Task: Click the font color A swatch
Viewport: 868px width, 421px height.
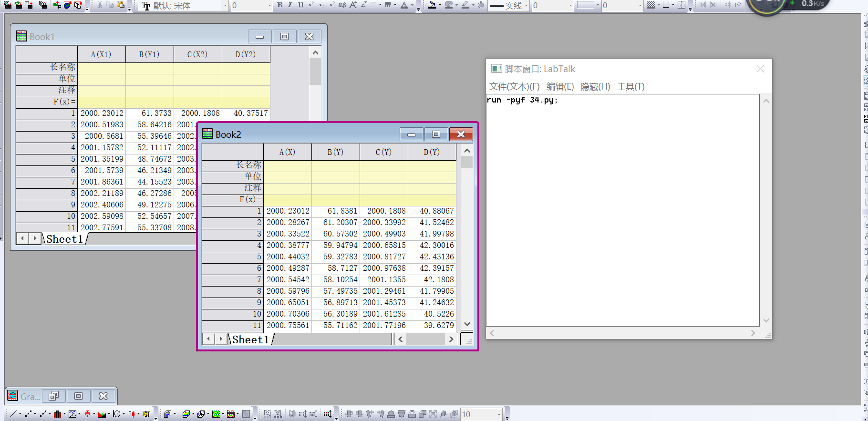Action: (404, 5)
